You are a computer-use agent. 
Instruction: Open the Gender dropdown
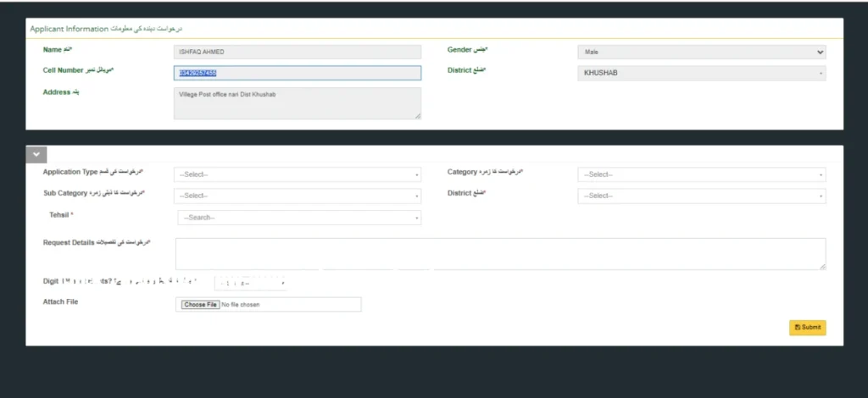point(701,52)
